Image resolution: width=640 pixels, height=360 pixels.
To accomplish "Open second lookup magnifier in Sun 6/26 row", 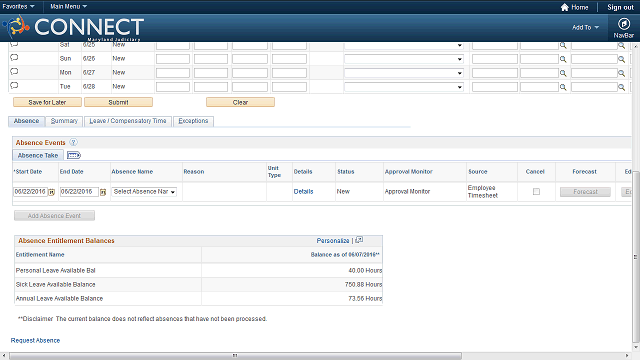I will tap(621, 59).
